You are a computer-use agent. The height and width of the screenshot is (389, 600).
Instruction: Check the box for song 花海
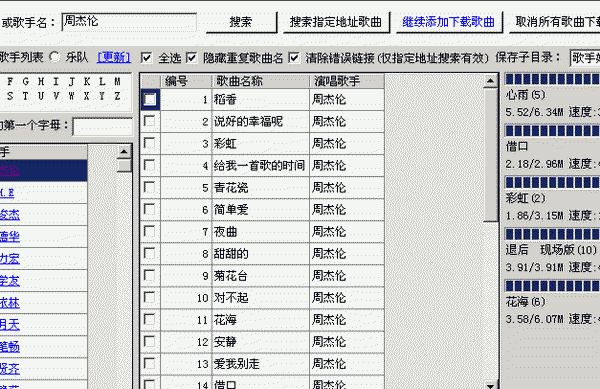pyautogui.click(x=150, y=319)
